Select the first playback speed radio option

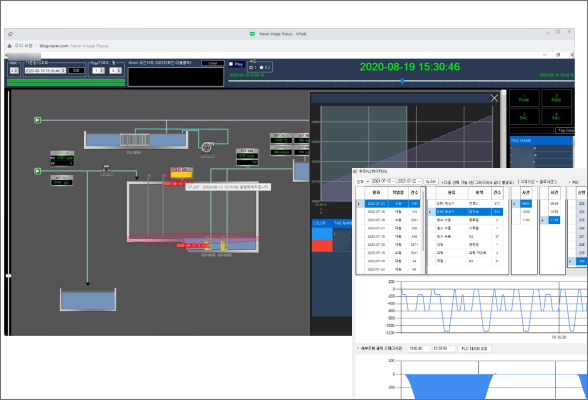[251, 67]
